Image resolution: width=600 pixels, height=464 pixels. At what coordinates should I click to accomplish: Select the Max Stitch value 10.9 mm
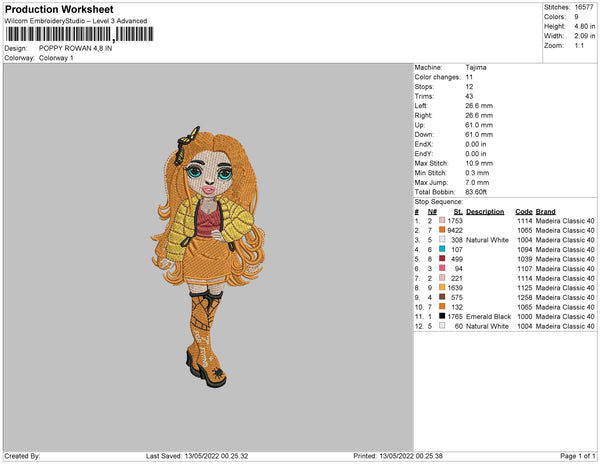pos(479,163)
